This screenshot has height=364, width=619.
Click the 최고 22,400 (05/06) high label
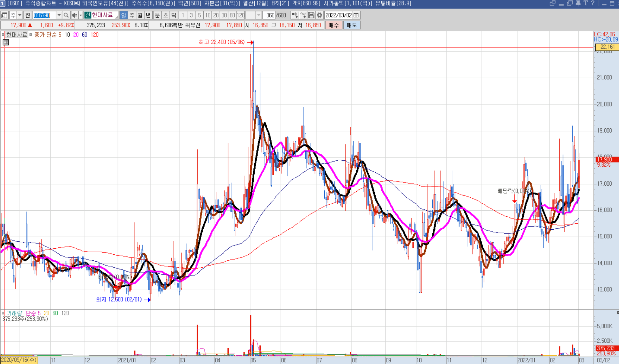pos(222,42)
